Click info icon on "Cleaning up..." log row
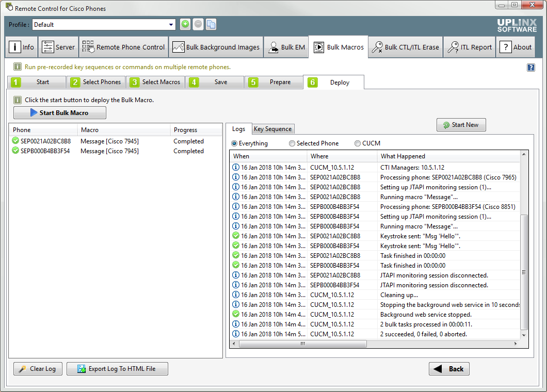547x392 pixels. (x=236, y=295)
